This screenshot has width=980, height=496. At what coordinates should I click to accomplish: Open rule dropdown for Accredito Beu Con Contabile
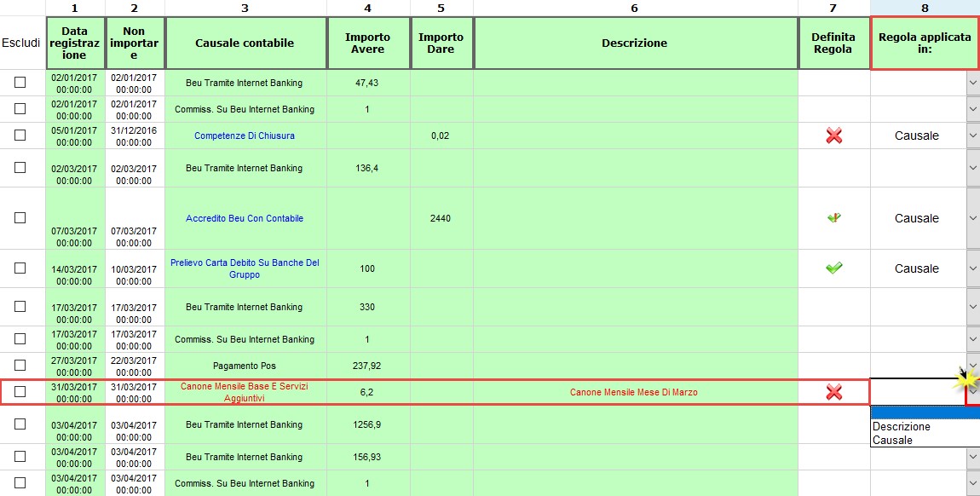tap(973, 218)
